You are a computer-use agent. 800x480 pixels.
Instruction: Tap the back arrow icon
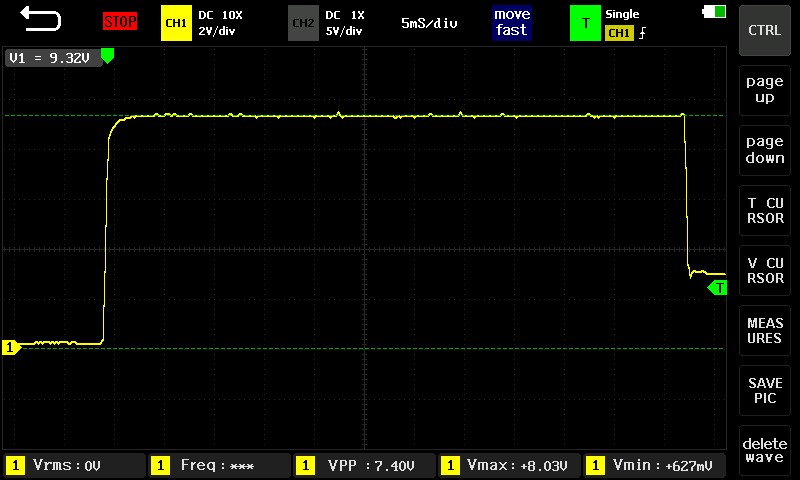[x=41, y=19]
